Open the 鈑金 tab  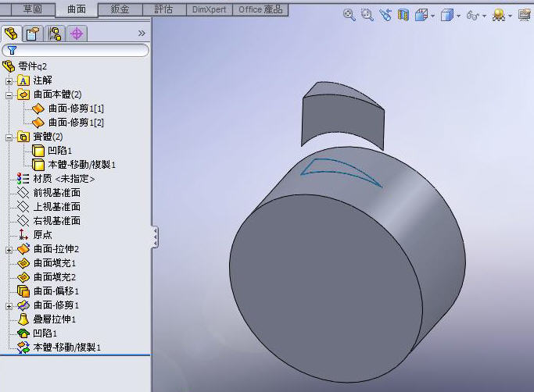120,9
